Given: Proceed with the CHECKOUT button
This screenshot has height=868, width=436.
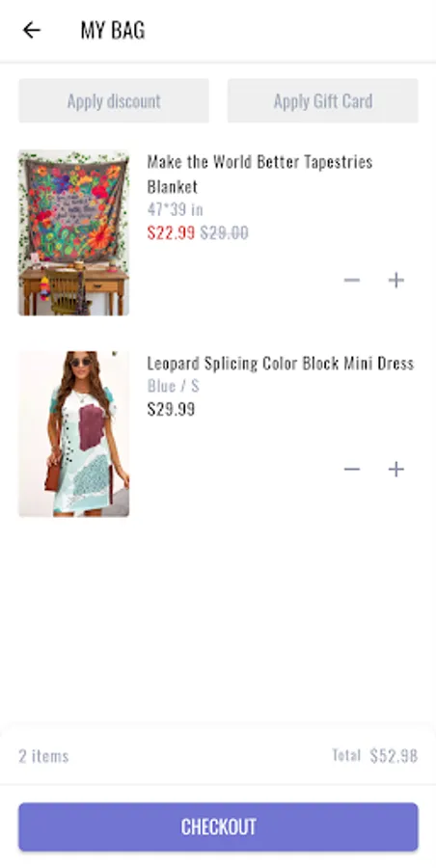Looking at the screenshot, I should tap(218, 827).
